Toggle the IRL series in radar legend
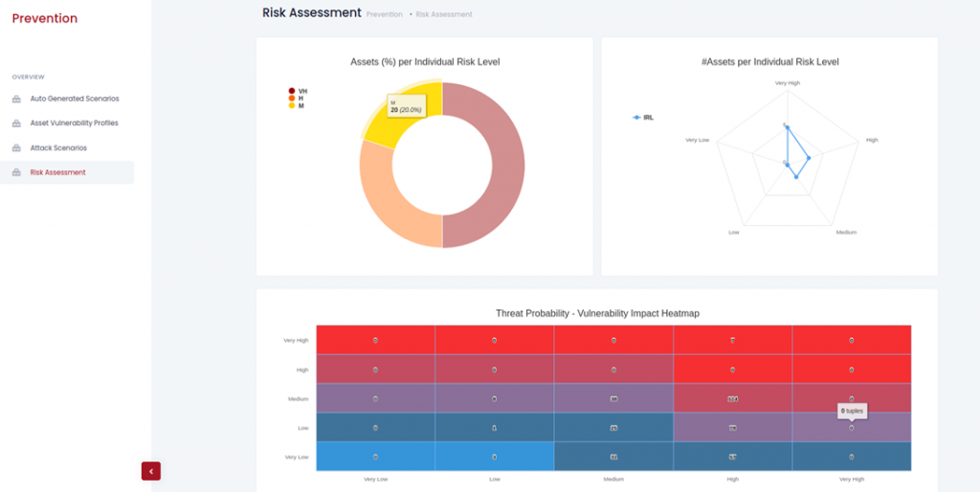Viewport: 980px width, 492px height. tap(643, 118)
